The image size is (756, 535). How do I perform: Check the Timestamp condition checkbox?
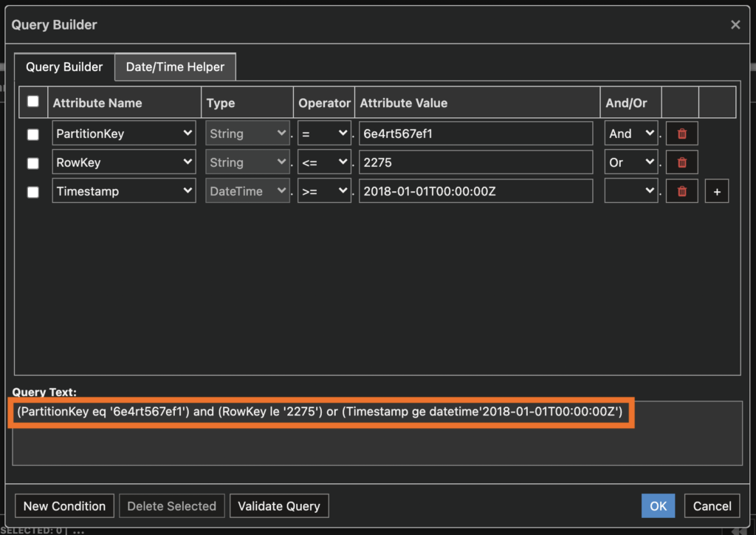(33, 190)
